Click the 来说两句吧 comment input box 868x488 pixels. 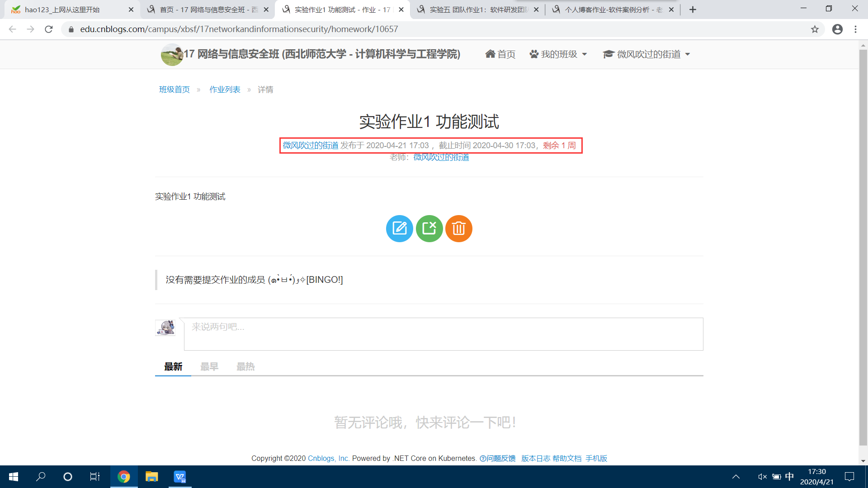[x=443, y=334]
